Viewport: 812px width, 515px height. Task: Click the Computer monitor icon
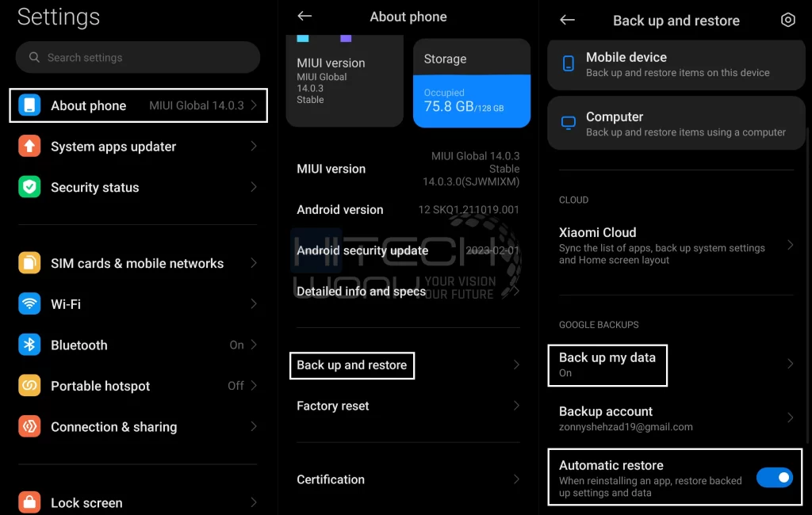coord(568,123)
